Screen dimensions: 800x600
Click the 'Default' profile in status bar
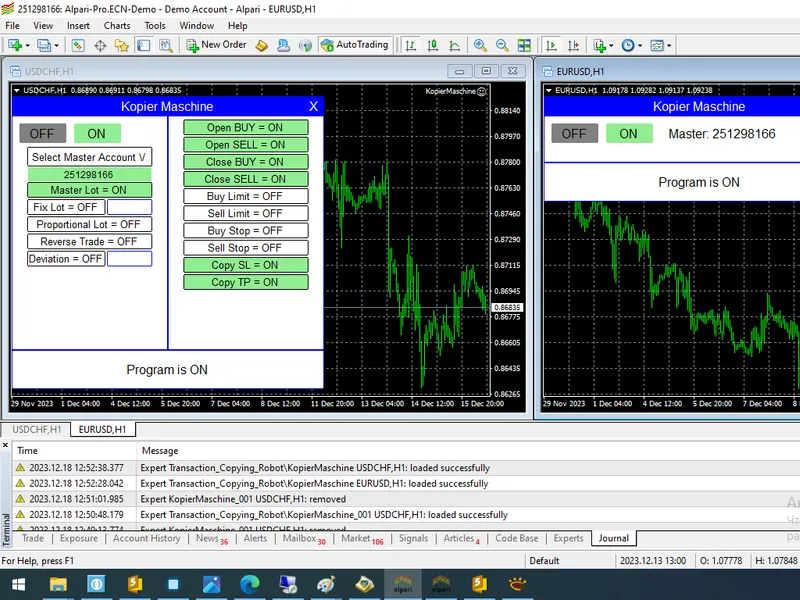tap(544, 561)
